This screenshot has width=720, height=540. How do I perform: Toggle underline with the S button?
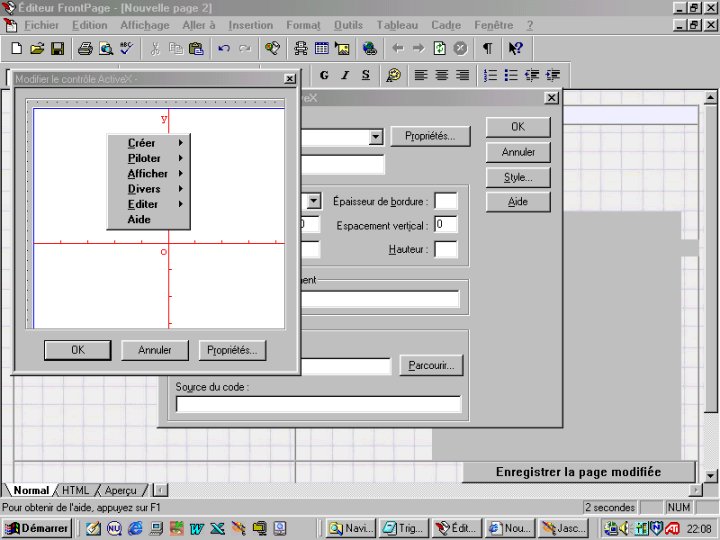[366, 75]
